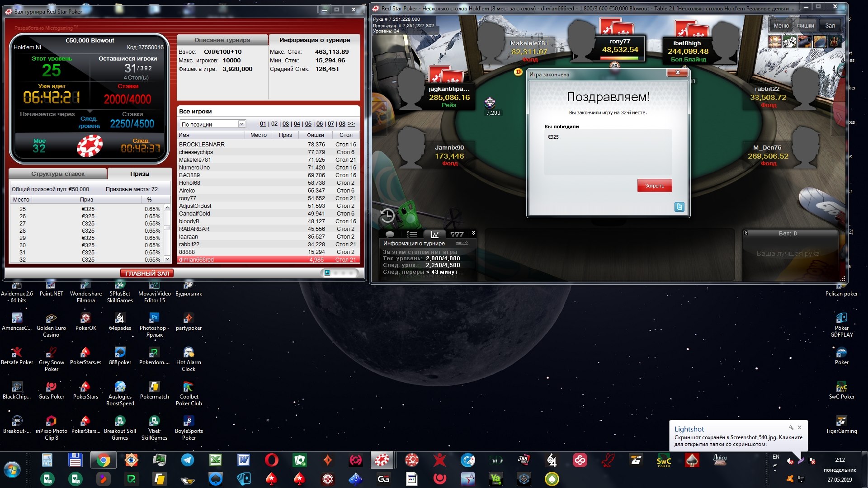The height and width of the screenshot is (488, 868).
Task: Close the Lightshot notification popup
Action: coord(799,427)
